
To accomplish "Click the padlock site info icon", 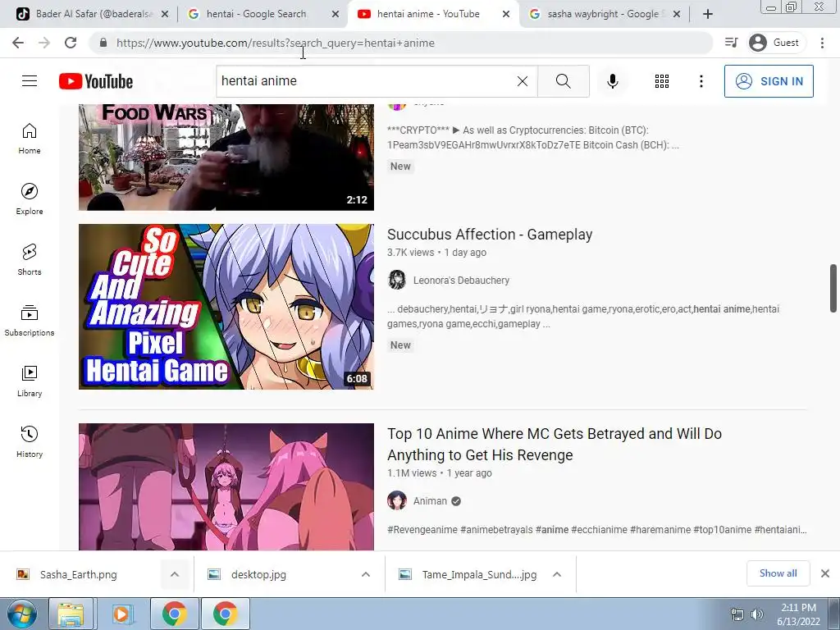I will 103,43.
